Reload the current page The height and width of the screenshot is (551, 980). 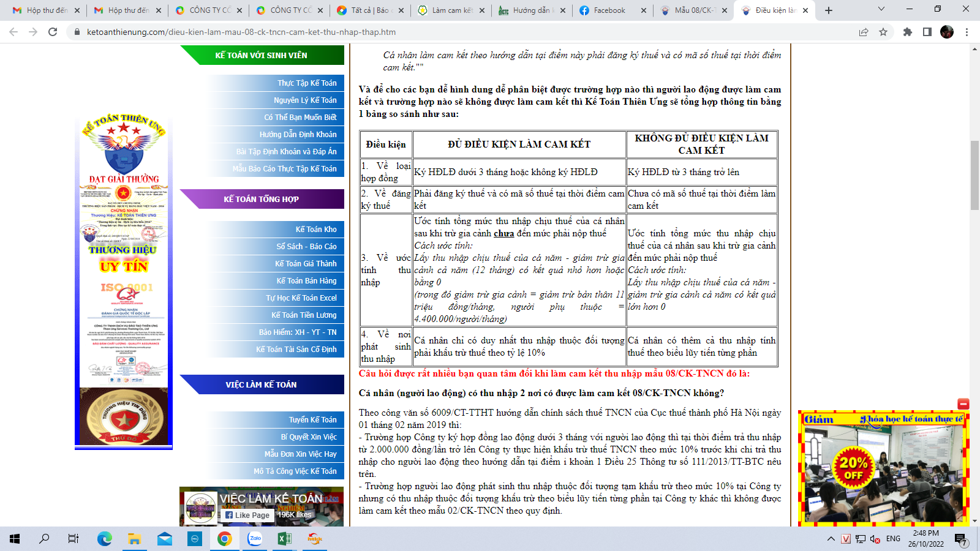click(x=53, y=32)
